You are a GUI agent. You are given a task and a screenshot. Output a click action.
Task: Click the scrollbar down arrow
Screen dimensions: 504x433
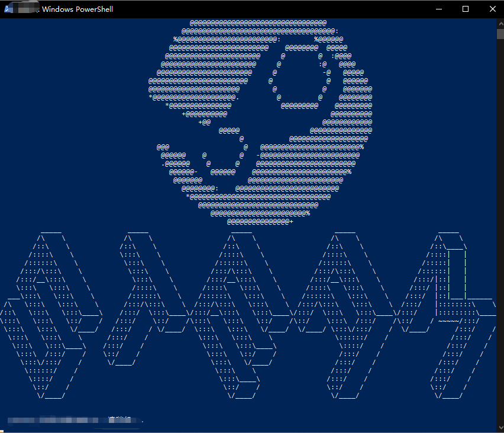[500, 428]
